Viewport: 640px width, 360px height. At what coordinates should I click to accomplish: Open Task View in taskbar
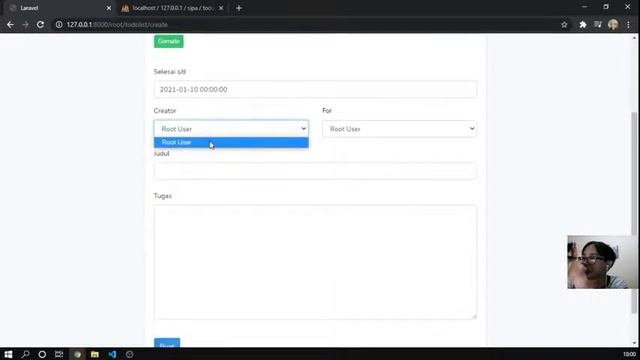click(59, 354)
